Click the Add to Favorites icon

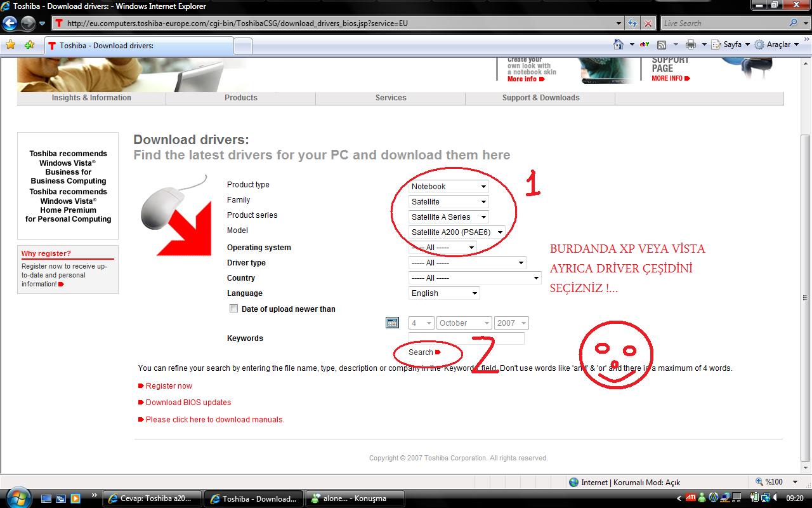(x=29, y=44)
